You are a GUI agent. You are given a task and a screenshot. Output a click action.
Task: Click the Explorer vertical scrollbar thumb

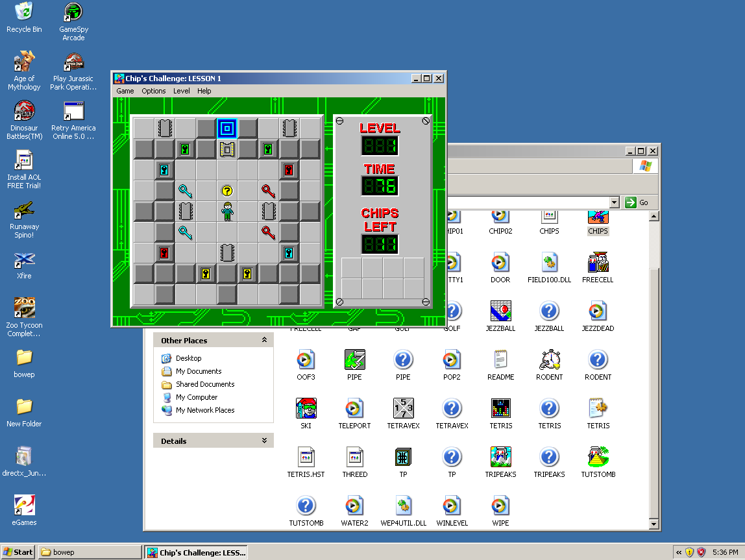click(x=653, y=393)
